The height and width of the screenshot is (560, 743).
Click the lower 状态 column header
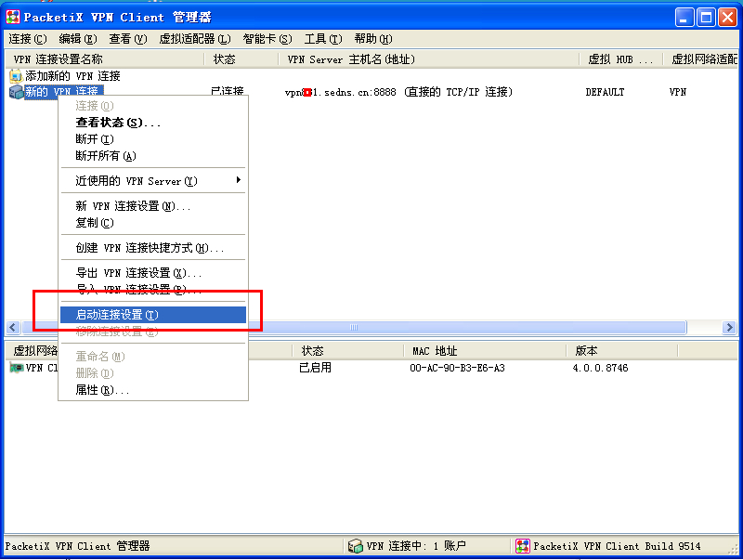348,351
